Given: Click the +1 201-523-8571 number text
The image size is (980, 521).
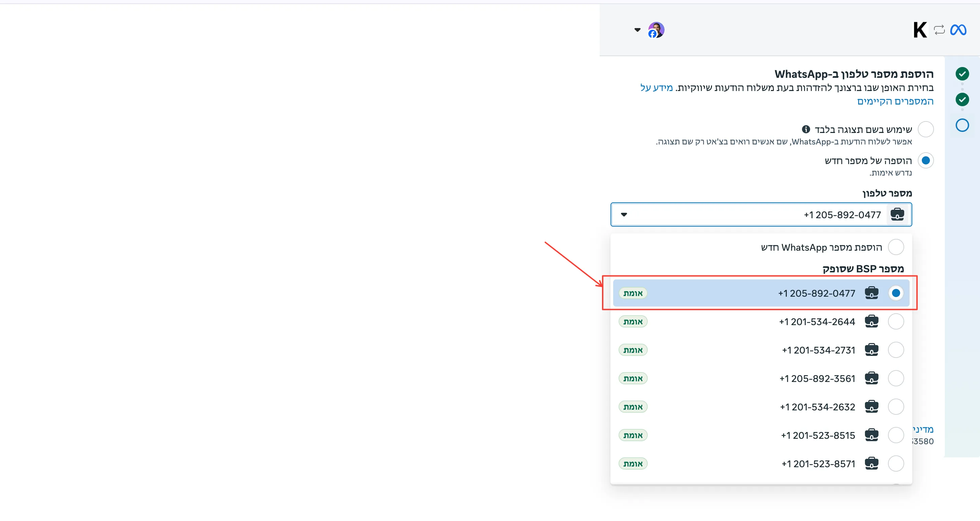Looking at the screenshot, I should pyautogui.click(x=818, y=464).
